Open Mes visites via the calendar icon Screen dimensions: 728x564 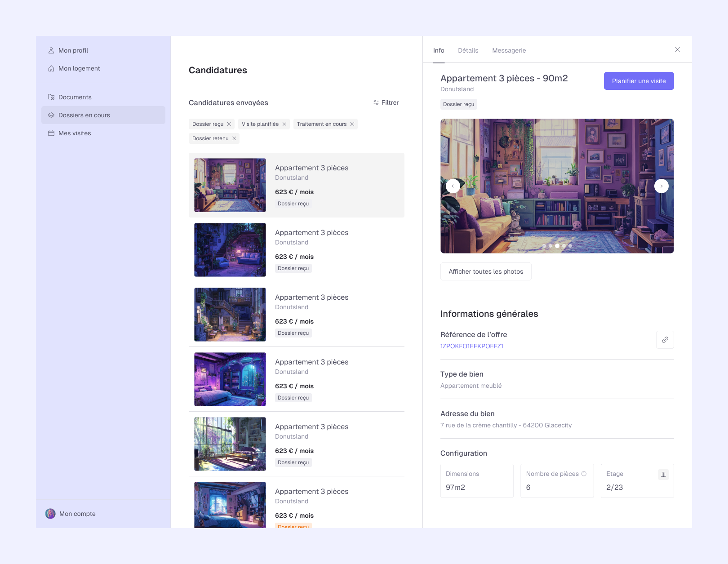click(50, 133)
